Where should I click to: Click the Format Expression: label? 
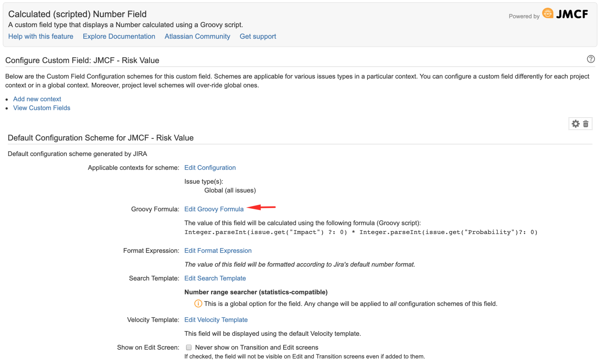pyautogui.click(x=151, y=251)
